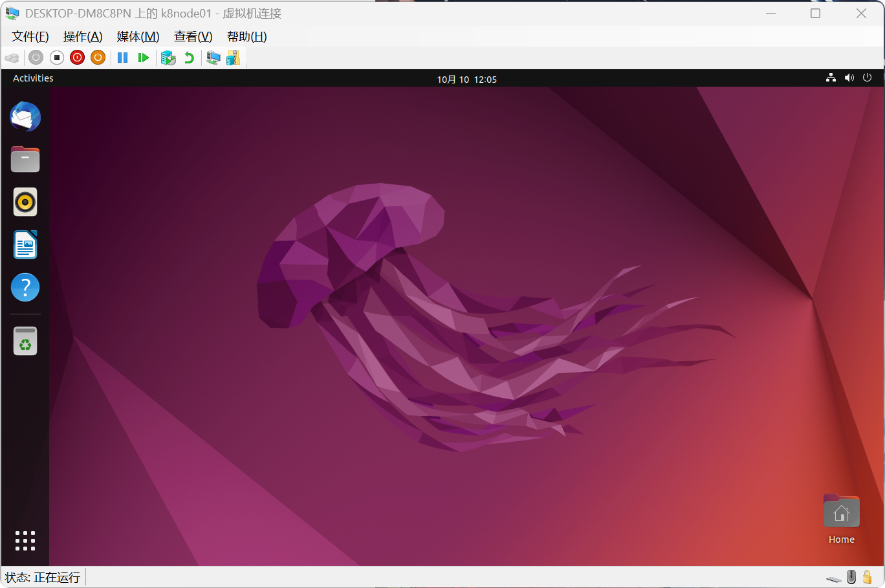Open the 操作(A) menu
The height and width of the screenshot is (588, 885).
tap(83, 36)
